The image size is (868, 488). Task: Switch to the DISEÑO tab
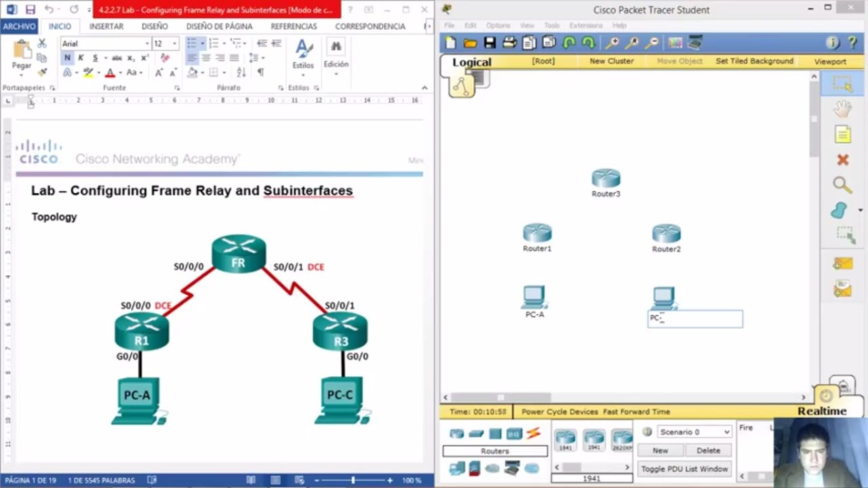155,26
